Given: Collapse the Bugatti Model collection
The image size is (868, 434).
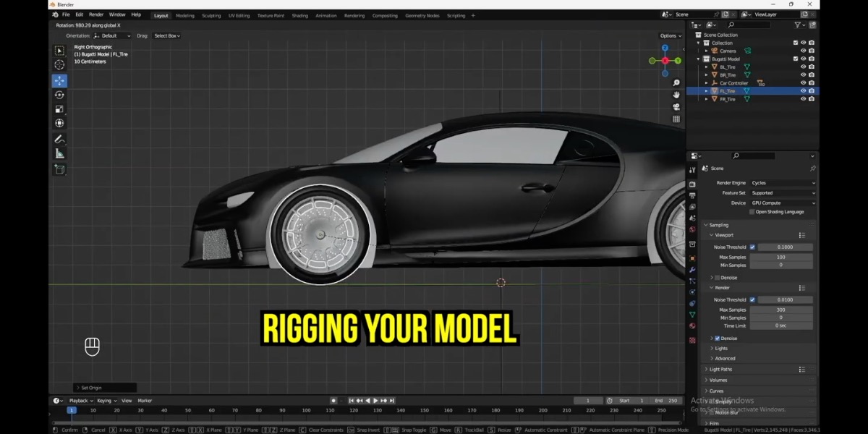Looking at the screenshot, I should (x=697, y=59).
